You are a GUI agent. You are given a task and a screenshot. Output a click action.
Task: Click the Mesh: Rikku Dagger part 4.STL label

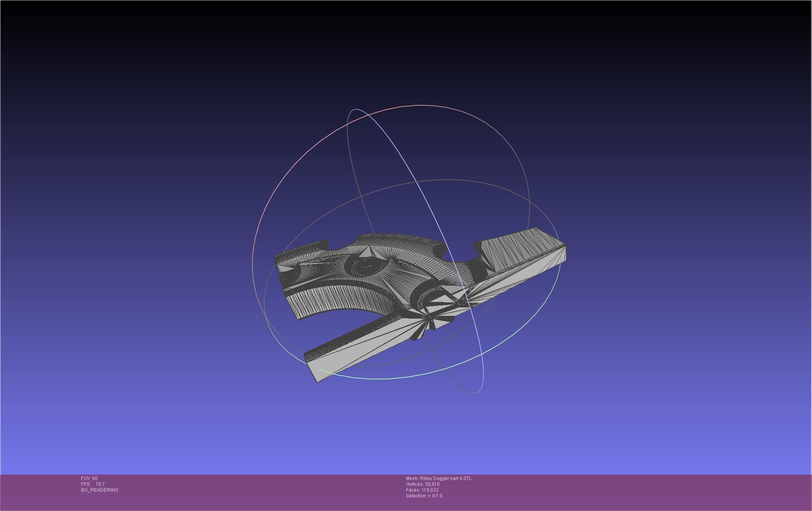pos(439,478)
